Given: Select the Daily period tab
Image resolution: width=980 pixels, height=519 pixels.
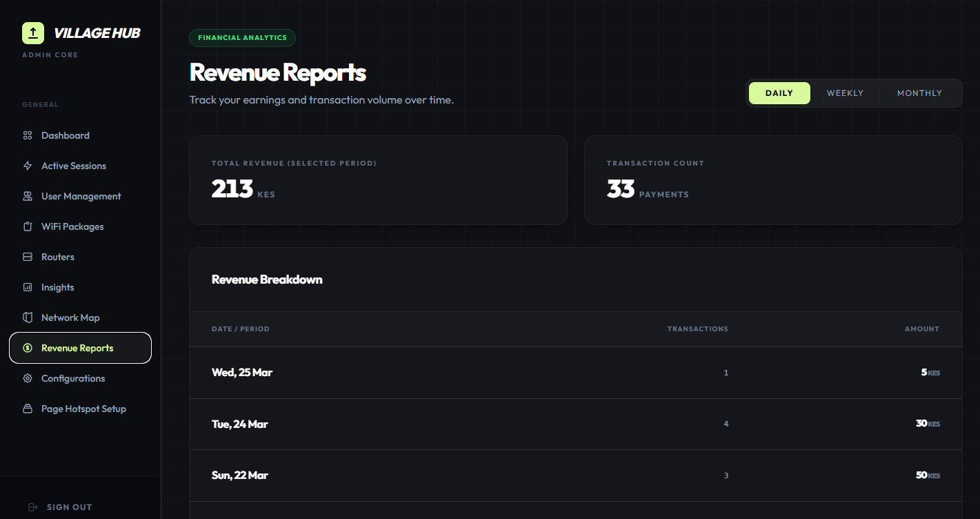Looking at the screenshot, I should click(x=779, y=92).
